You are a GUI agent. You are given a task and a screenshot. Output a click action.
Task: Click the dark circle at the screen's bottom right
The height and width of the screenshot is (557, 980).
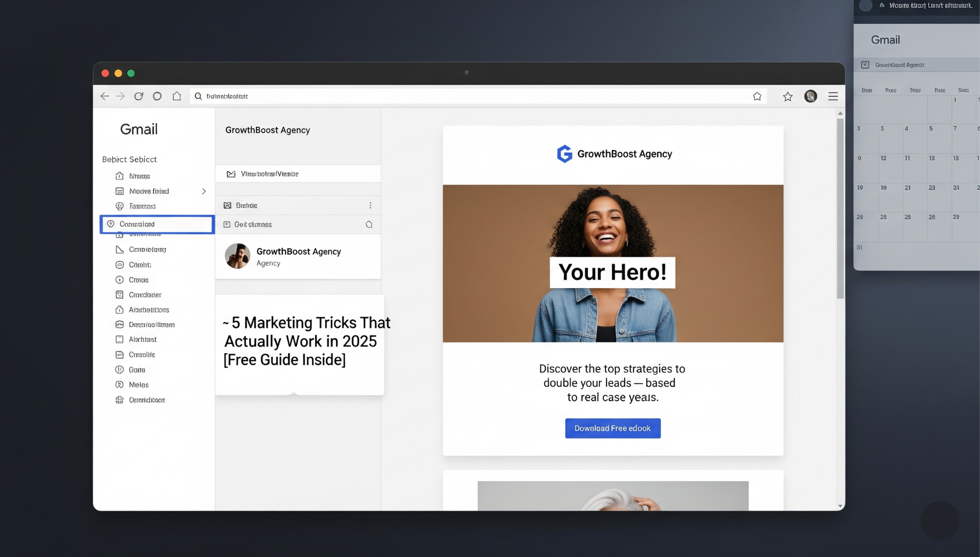pos(940,521)
